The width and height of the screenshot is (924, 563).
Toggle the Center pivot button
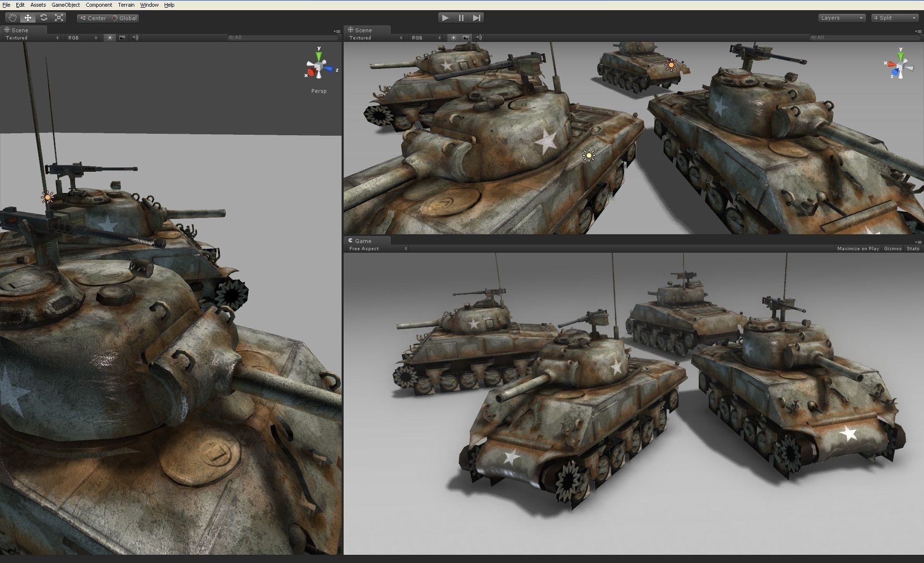point(92,18)
